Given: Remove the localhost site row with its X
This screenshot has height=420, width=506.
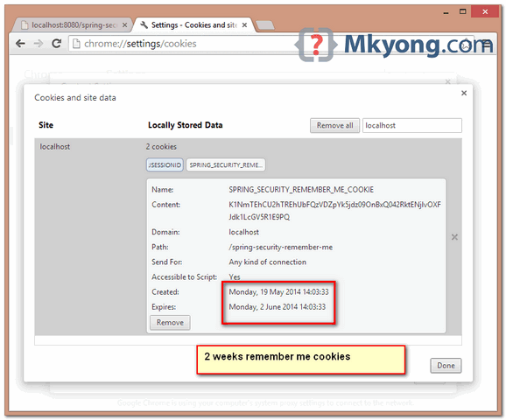Looking at the screenshot, I should [454, 237].
